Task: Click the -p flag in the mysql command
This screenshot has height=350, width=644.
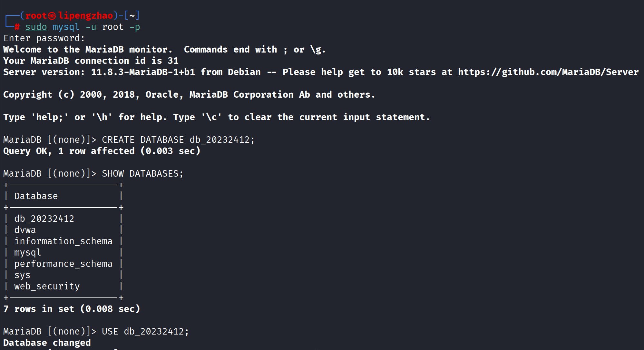Action: click(135, 27)
